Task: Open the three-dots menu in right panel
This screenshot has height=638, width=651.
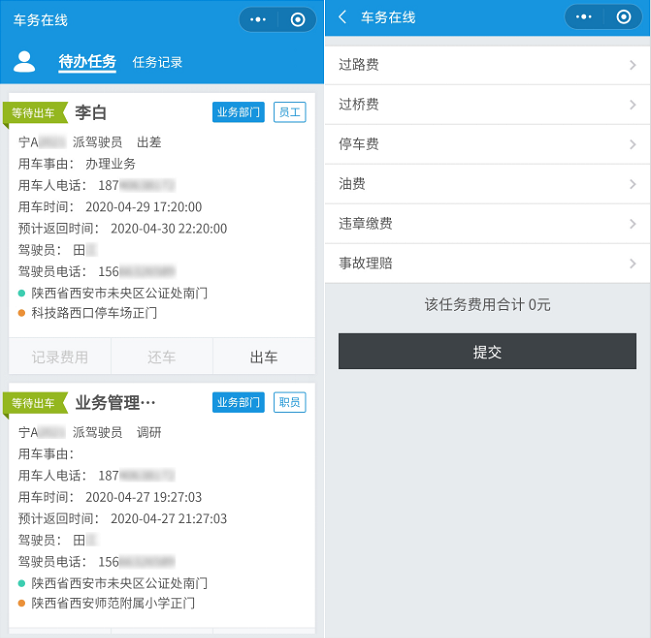Action: 584,17
